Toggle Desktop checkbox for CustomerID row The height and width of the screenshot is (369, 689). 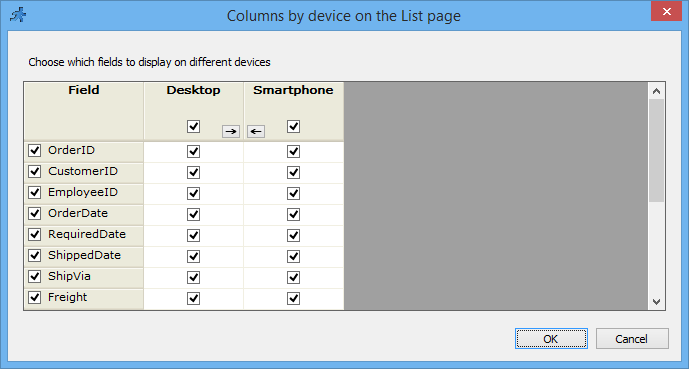pos(193,173)
